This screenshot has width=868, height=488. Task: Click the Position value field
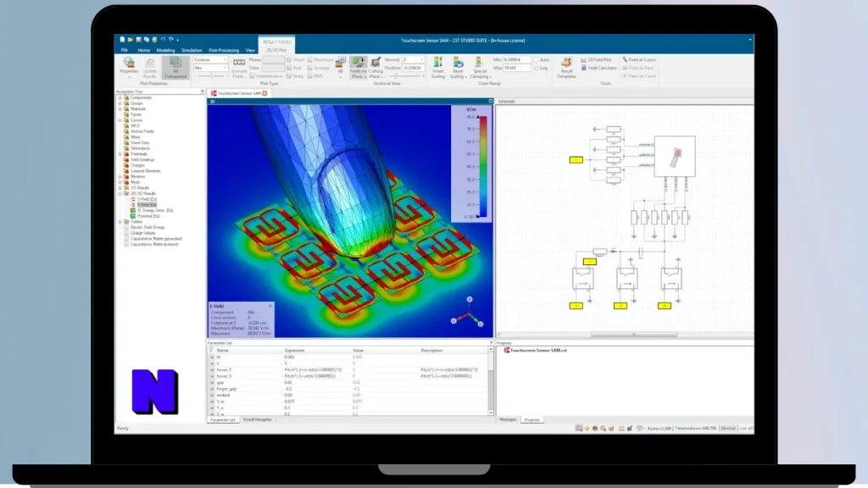point(413,68)
